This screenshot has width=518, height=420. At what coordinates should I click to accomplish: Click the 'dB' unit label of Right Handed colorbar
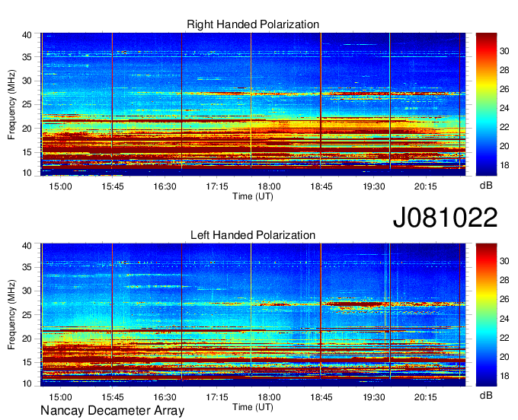coord(486,186)
